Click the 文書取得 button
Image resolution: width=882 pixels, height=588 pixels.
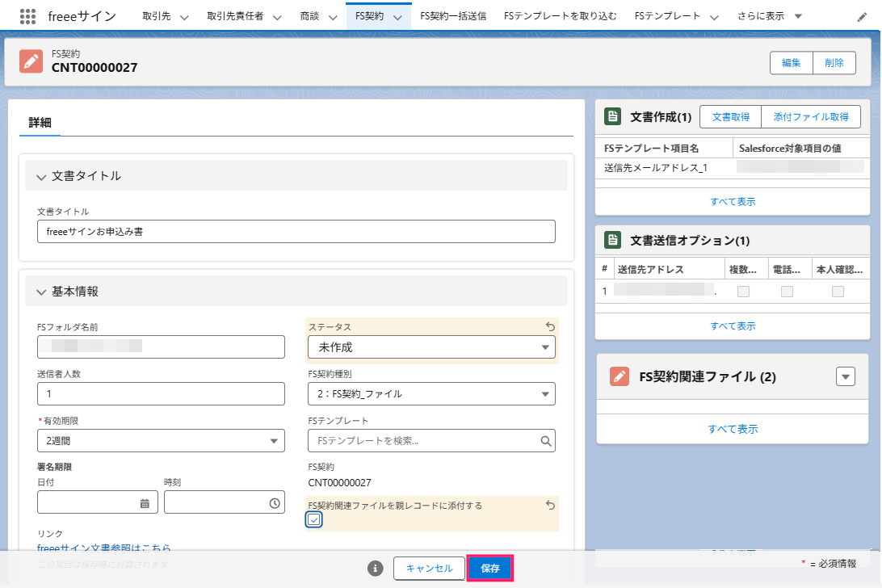[731, 116]
